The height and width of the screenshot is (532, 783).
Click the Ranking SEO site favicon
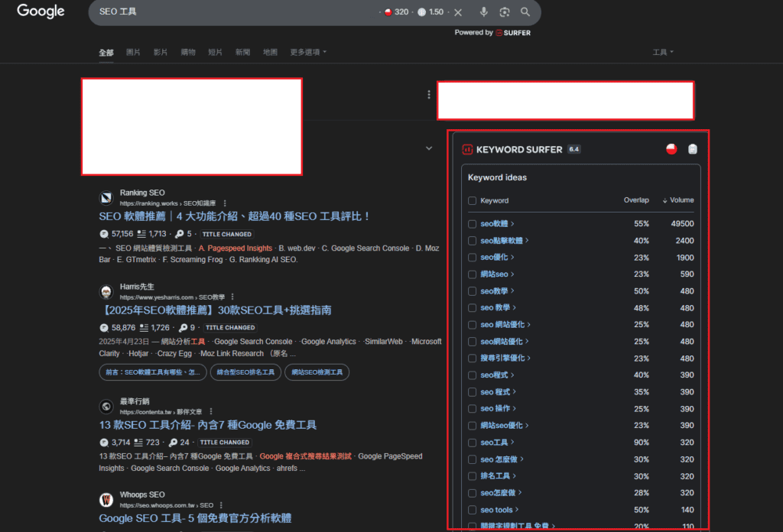106,198
